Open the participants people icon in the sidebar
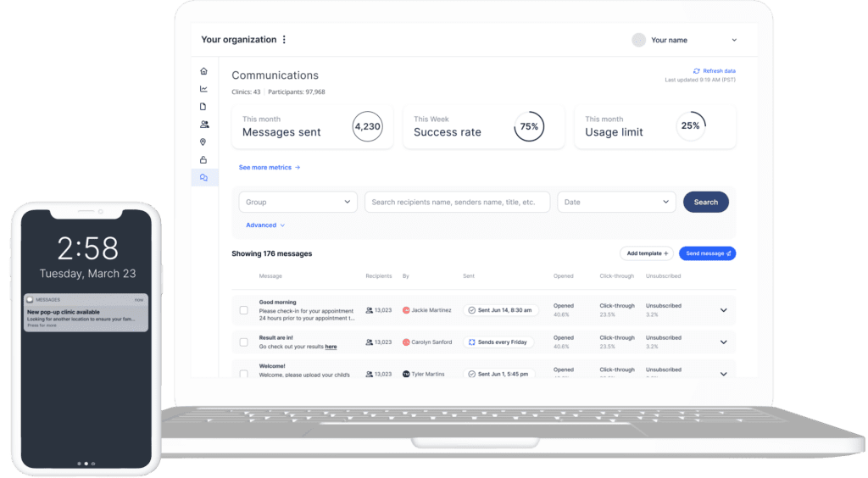 204,125
